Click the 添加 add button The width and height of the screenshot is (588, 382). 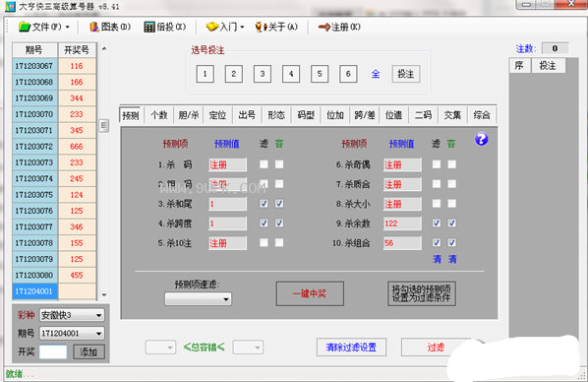(88, 351)
